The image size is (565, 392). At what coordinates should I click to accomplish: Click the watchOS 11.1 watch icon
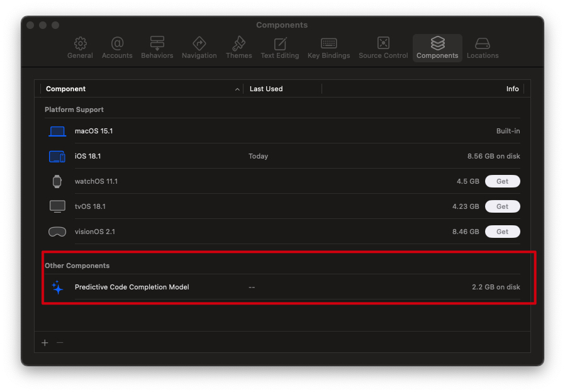[57, 181]
